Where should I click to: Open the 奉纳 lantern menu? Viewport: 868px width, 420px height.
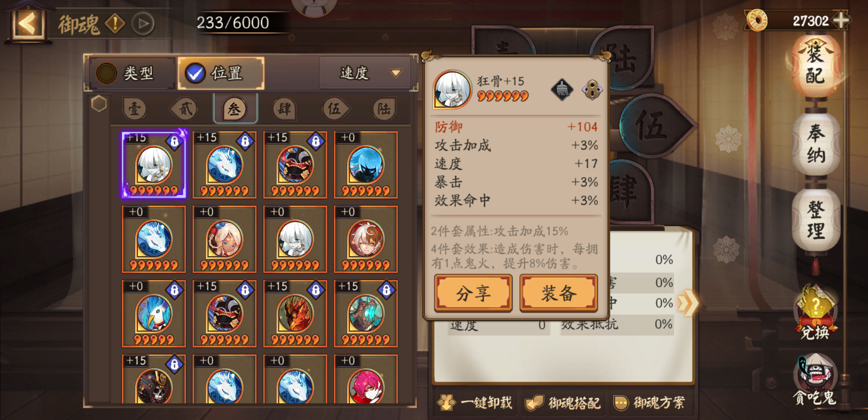click(816, 145)
